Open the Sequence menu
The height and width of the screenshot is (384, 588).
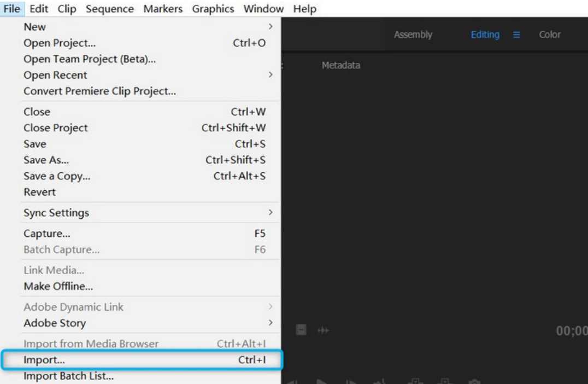tap(109, 8)
